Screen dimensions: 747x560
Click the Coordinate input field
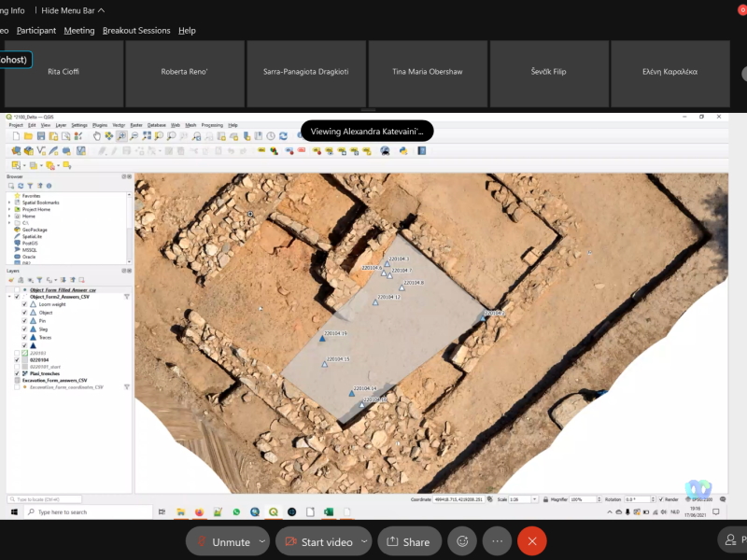tap(458, 499)
